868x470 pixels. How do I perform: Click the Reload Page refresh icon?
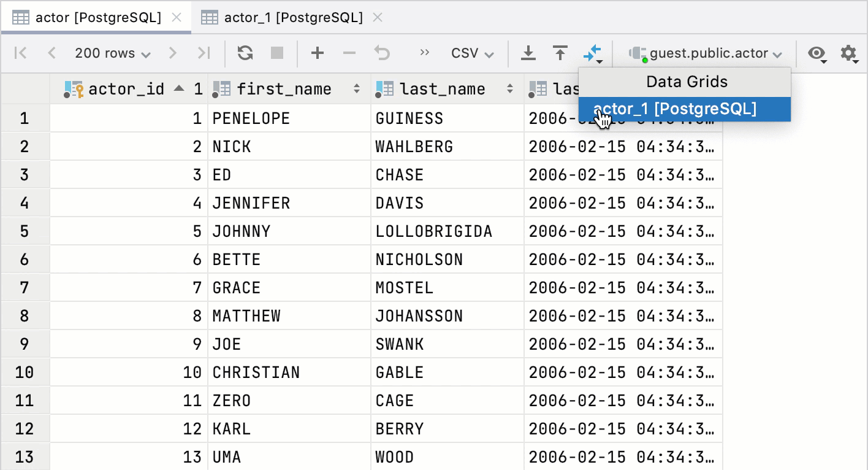[245, 53]
